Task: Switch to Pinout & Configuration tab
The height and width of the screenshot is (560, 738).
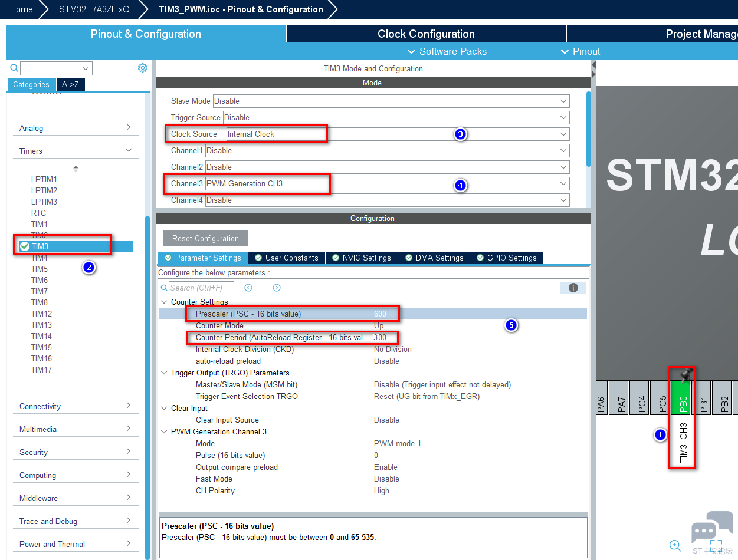Action: pos(146,34)
